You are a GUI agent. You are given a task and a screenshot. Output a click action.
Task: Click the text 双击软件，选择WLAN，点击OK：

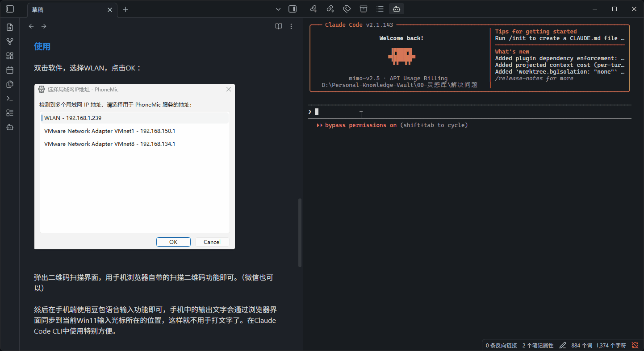point(88,68)
